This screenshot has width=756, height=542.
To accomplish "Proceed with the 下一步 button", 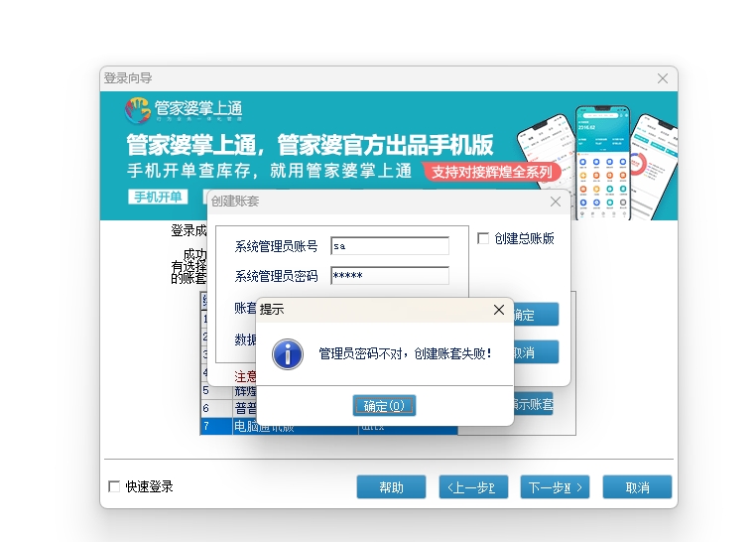I will 555,487.
